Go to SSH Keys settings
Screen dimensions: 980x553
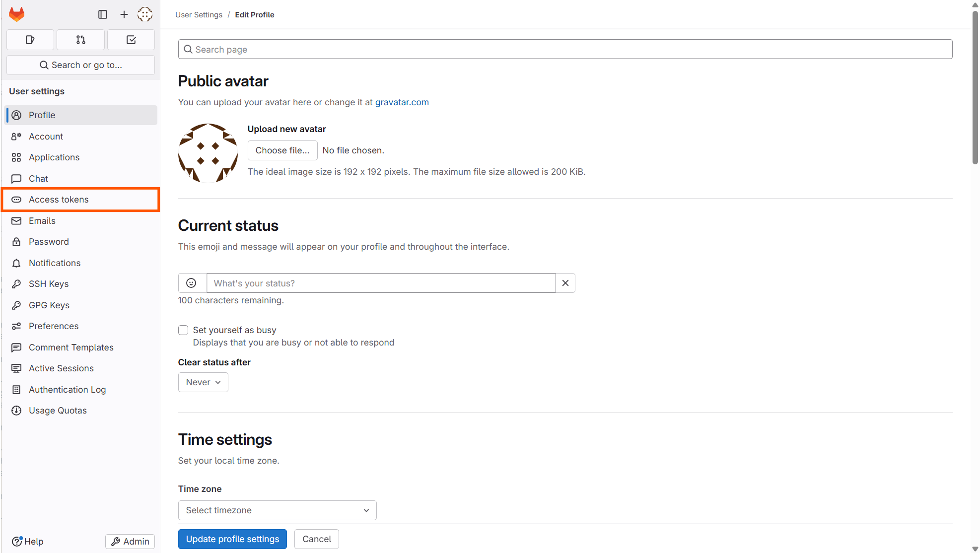pyautogui.click(x=49, y=284)
